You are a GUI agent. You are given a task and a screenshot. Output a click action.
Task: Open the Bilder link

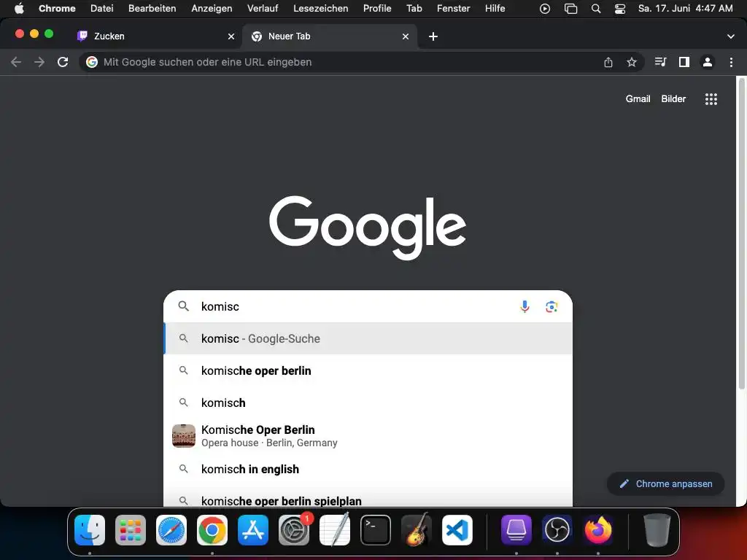673,99
